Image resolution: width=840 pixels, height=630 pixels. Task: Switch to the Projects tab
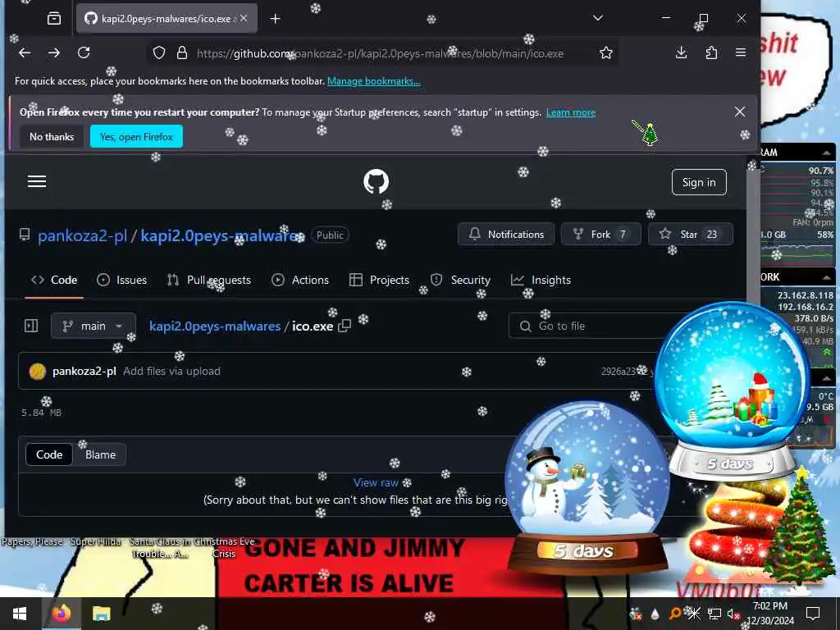pyautogui.click(x=379, y=281)
